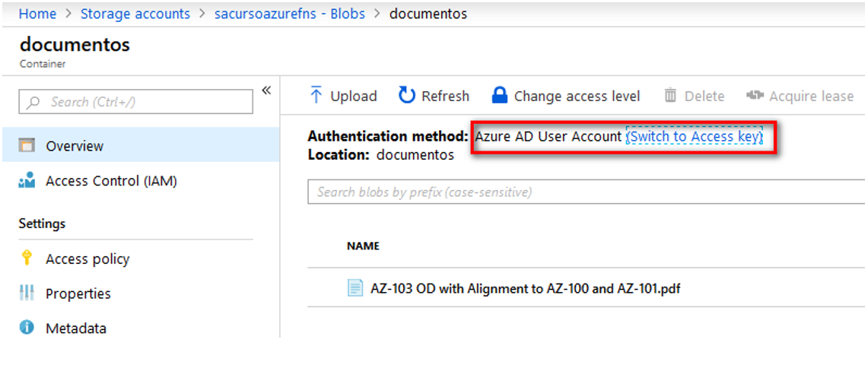Click the Change access level padlock icon
The image size is (868, 365).
(499, 95)
